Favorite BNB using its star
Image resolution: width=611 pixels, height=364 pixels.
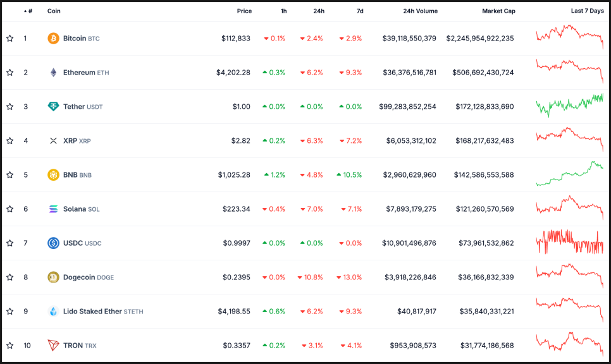click(x=9, y=175)
